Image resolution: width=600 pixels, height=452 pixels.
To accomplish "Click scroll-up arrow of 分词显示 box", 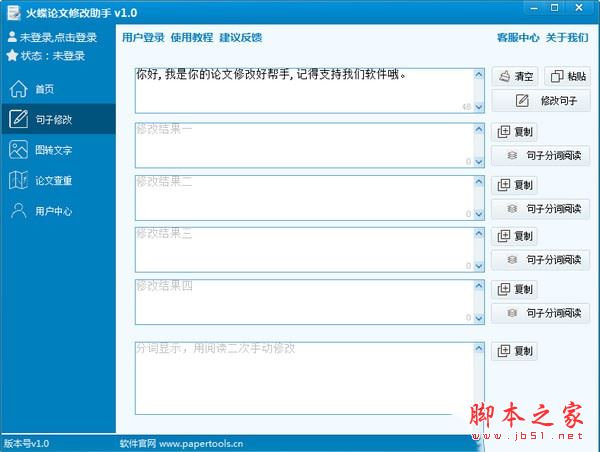I will pyautogui.click(x=479, y=349).
